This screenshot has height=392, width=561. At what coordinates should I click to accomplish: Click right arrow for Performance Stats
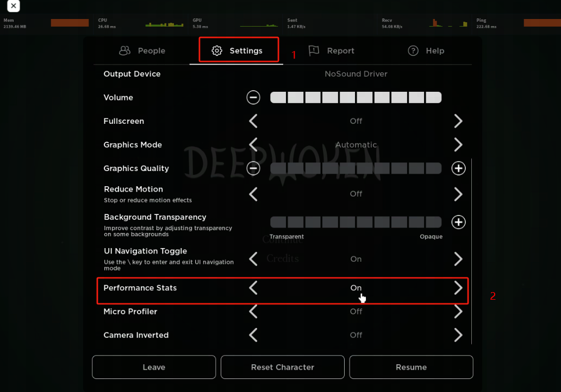point(458,288)
